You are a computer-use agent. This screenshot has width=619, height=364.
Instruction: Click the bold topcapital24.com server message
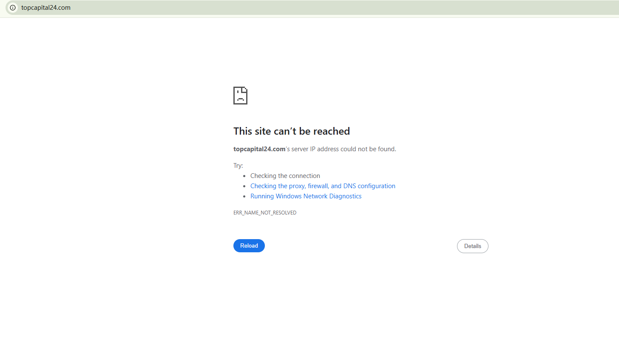tap(259, 149)
